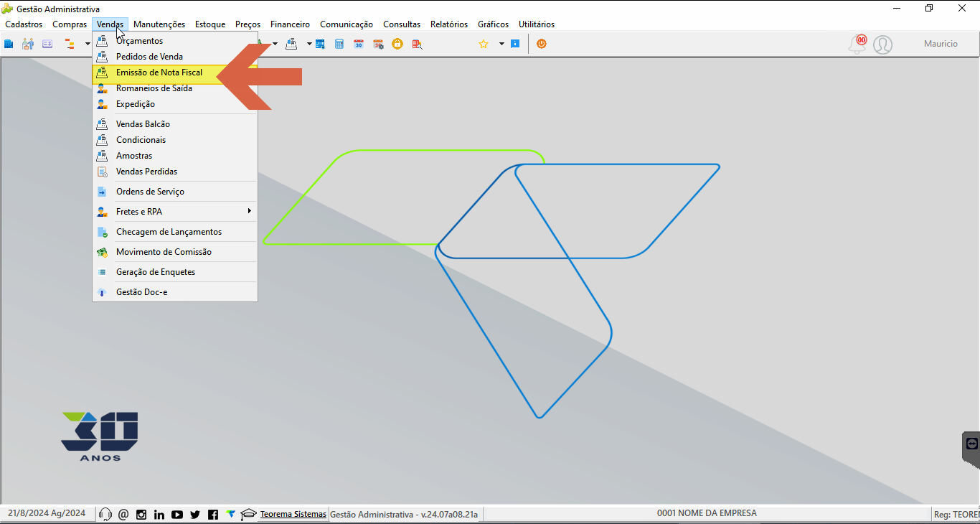Select Emissão de Nota Fiscal menu entry
The width and height of the screenshot is (980, 524).
[x=175, y=72]
